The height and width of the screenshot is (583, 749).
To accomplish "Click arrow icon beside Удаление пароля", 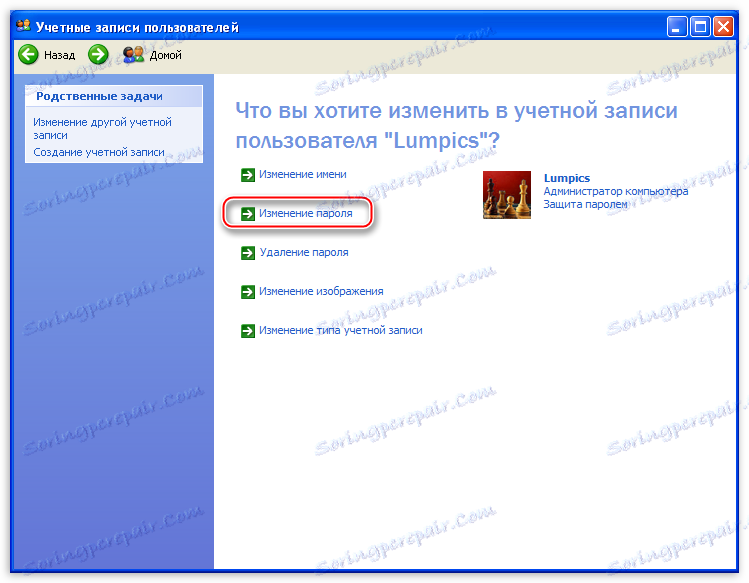I will pos(248,253).
